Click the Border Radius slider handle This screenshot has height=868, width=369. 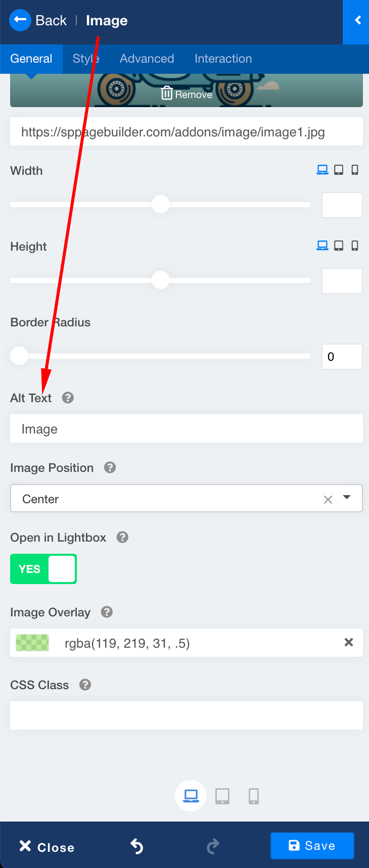19,356
